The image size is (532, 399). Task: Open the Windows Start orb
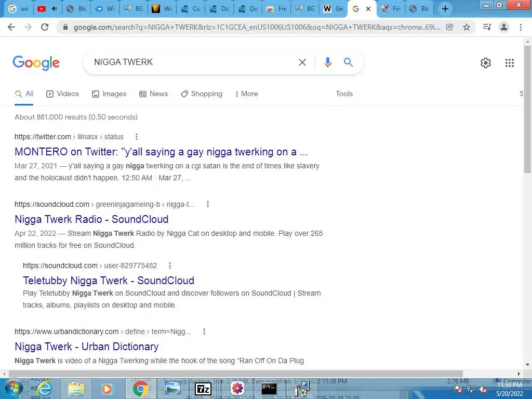point(14,389)
